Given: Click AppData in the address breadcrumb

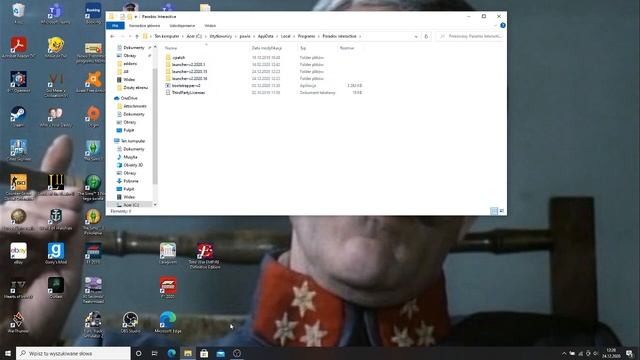Looking at the screenshot, I should [x=265, y=36].
